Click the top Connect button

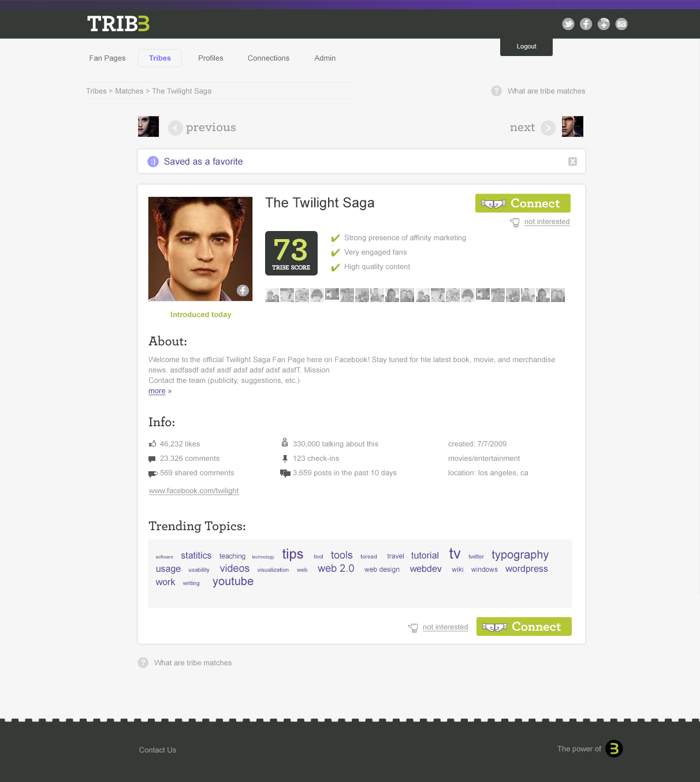tap(523, 203)
